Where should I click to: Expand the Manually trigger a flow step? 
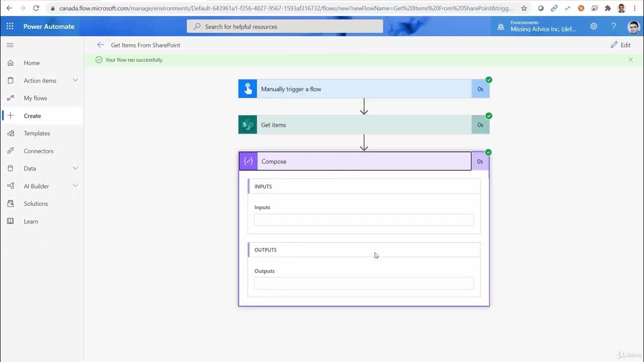(x=364, y=89)
